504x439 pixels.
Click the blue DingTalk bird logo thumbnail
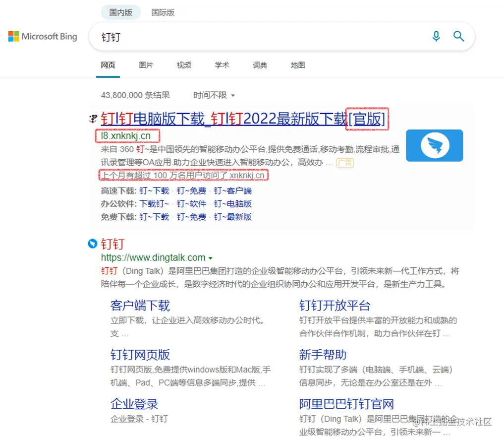pos(434,145)
